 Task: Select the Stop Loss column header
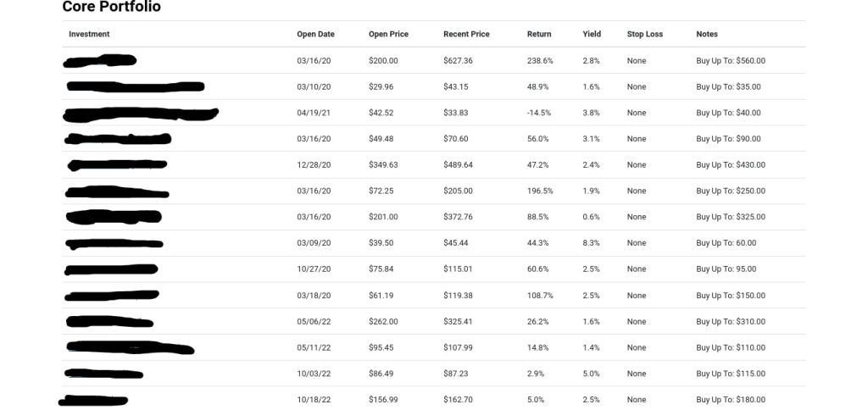pyautogui.click(x=645, y=35)
